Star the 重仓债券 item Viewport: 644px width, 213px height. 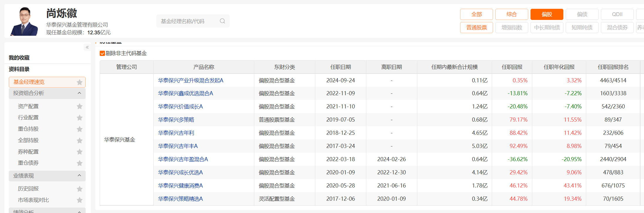(x=79, y=163)
